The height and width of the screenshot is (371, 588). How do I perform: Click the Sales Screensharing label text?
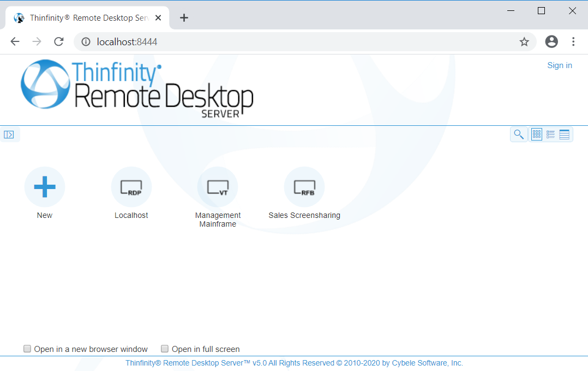304,215
